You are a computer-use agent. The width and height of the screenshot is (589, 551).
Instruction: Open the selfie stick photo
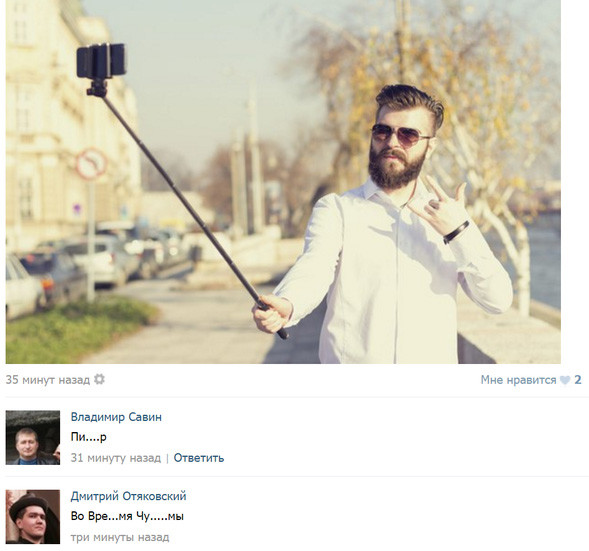[283, 182]
